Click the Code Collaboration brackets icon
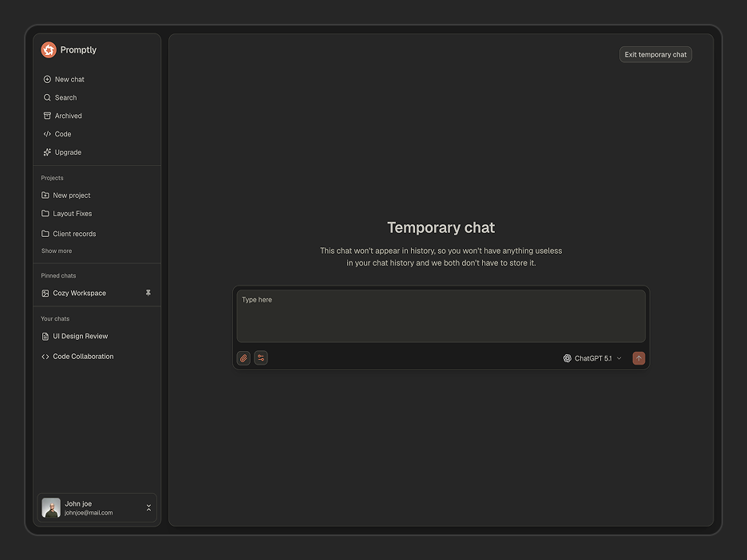The width and height of the screenshot is (747, 560). (x=45, y=357)
